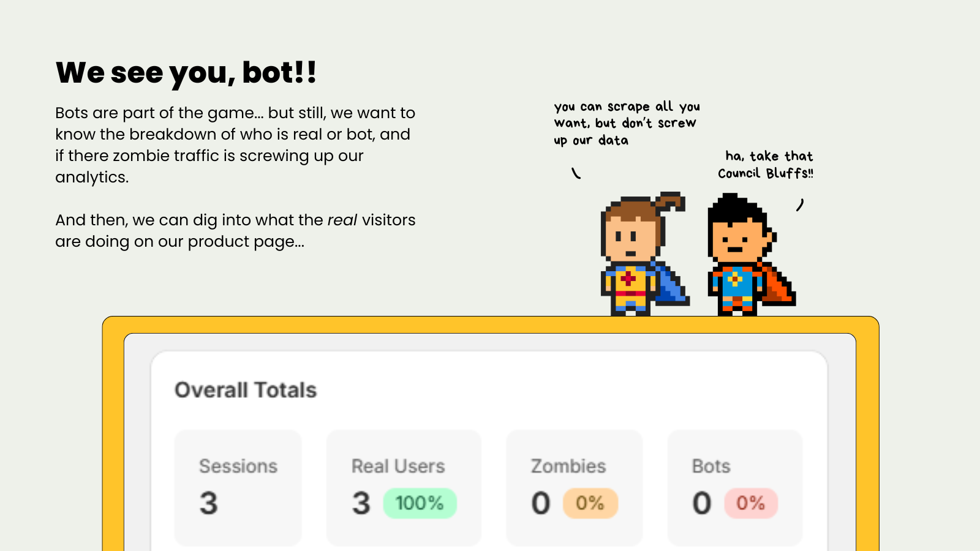Click the "We see you, bot!!" headline
The height and width of the screenshot is (551, 980).
(186, 73)
